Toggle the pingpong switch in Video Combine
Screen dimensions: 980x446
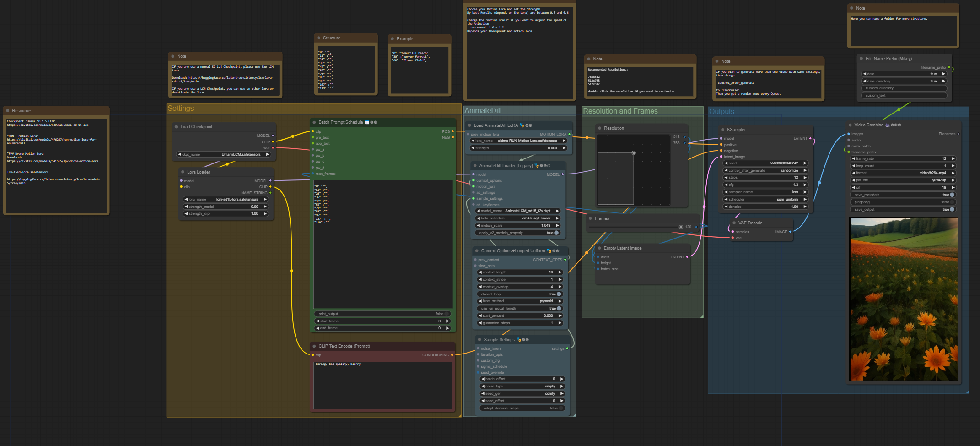click(x=952, y=202)
